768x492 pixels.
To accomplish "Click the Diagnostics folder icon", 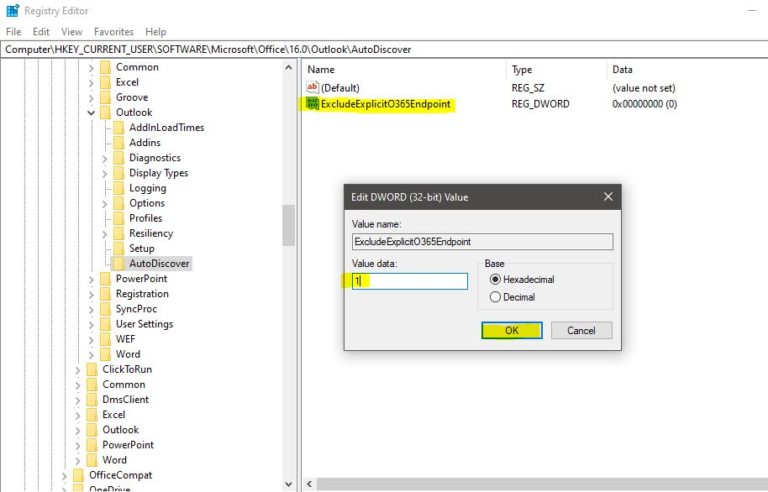I will (119, 158).
